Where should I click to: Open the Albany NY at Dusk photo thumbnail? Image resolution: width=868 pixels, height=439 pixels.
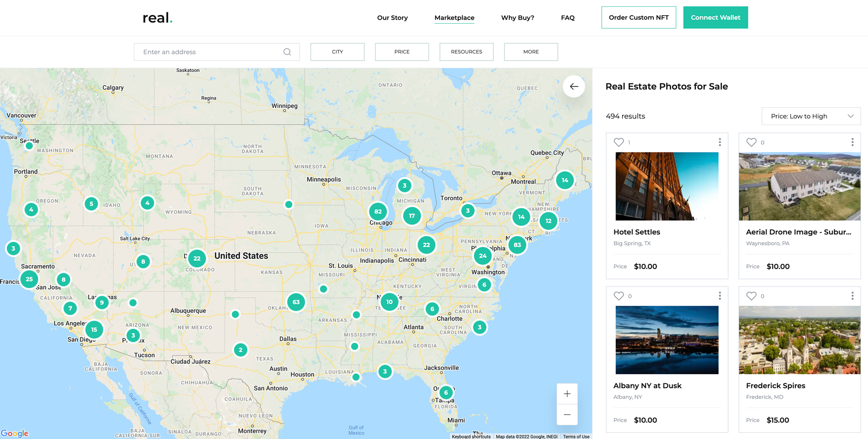(667, 340)
